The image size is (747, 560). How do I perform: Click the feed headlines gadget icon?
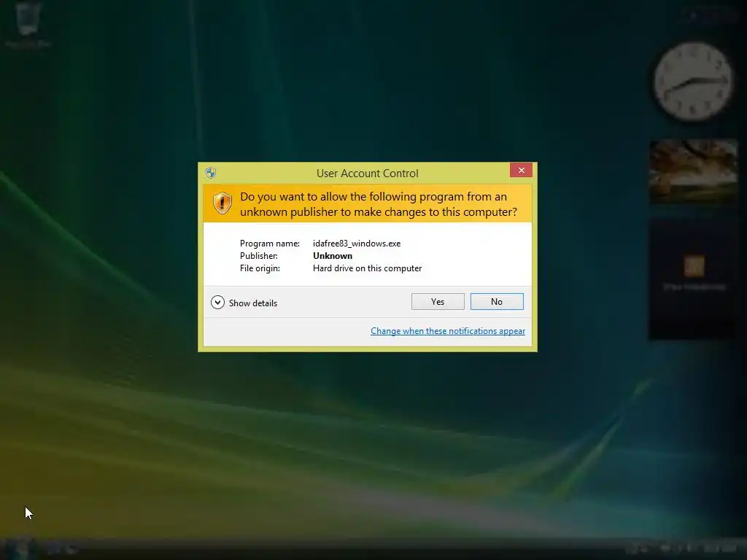(694, 265)
